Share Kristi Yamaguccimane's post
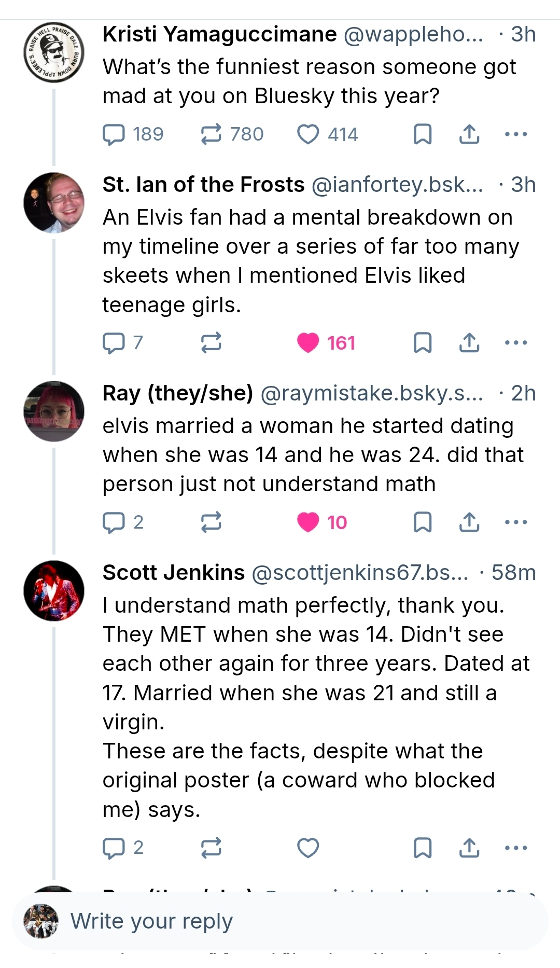Viewport: 560px width, 968px height. click(469, 134)
